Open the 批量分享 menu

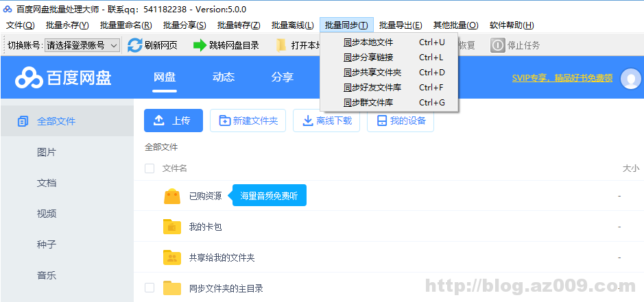184,25
